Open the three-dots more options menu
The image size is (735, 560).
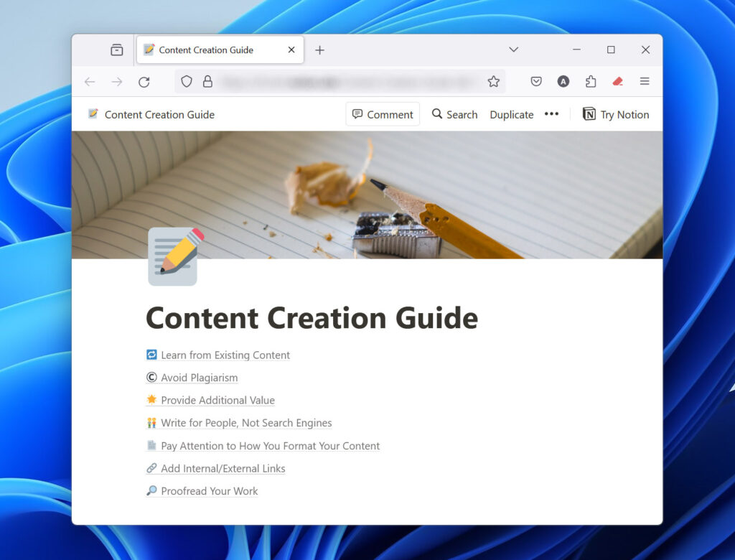point(551,114)
